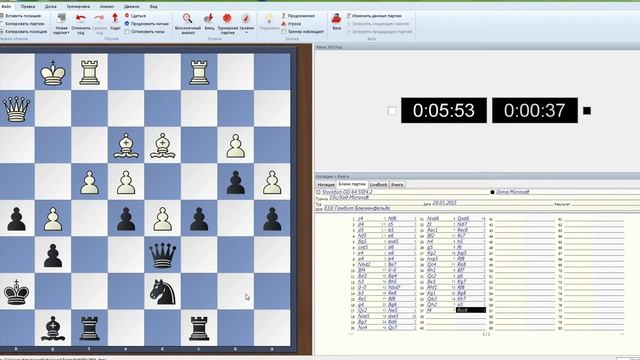640x360 pixels.
Task: Show the threat with Угроза
Action: click(x=291, y=24)
